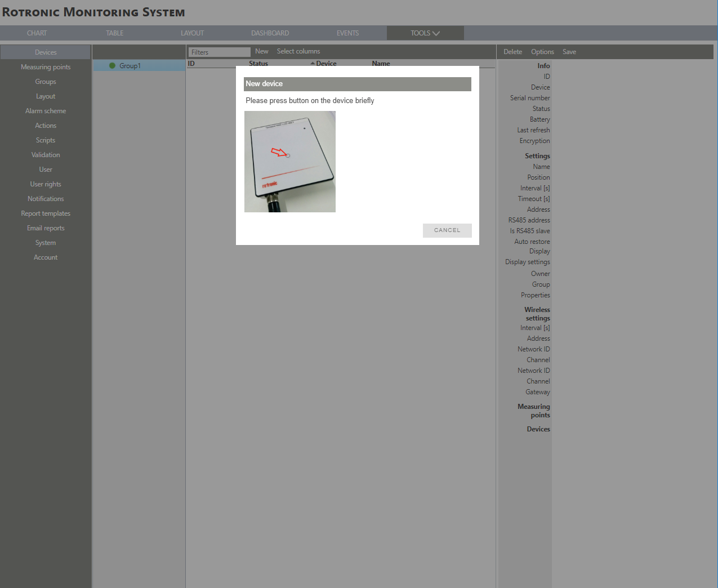Sort by the Status column header
Screen dimensions: 718x588
(258, 64)
